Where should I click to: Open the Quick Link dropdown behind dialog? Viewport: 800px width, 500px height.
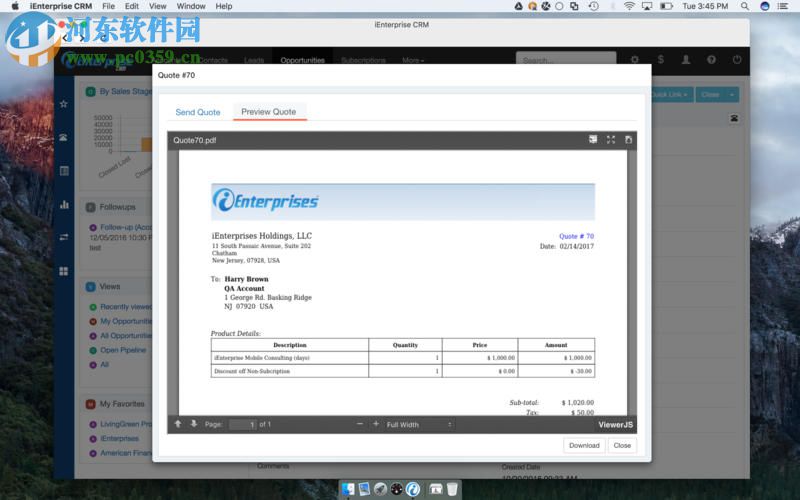point(671,94)
